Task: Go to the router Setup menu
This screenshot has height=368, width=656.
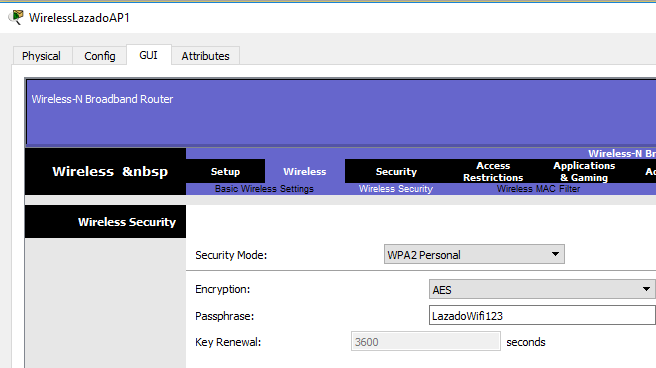Action: click(x=226, y=171)
